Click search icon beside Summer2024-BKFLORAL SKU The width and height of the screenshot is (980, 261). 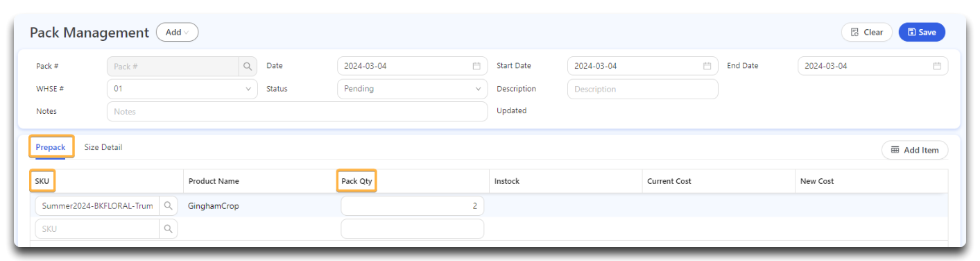(168, 206)
